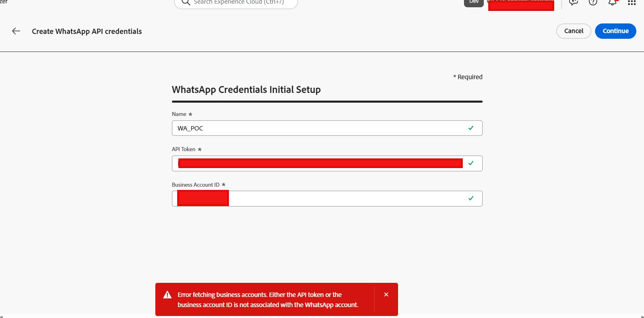Click the 'Business Account ID' label
This screenshot has height=318, width=644.
[196, 185]
